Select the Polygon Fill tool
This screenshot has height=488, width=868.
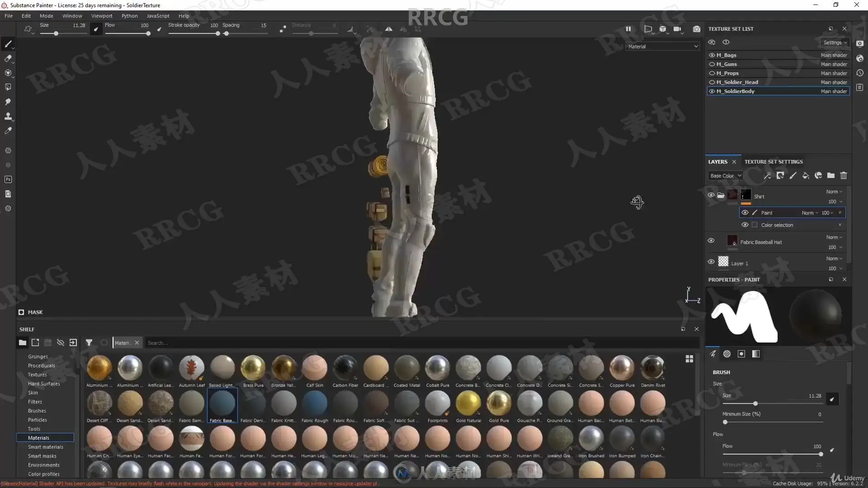point(8,87)
